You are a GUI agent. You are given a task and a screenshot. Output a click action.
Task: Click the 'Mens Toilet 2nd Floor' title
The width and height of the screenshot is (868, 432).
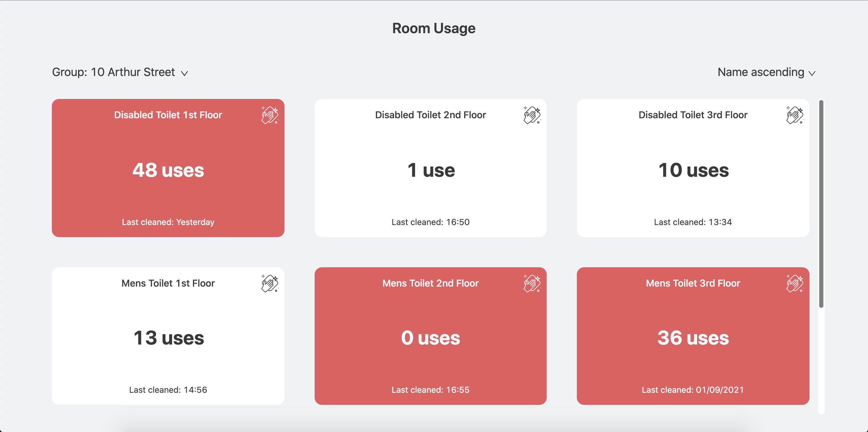pos(431,283)
